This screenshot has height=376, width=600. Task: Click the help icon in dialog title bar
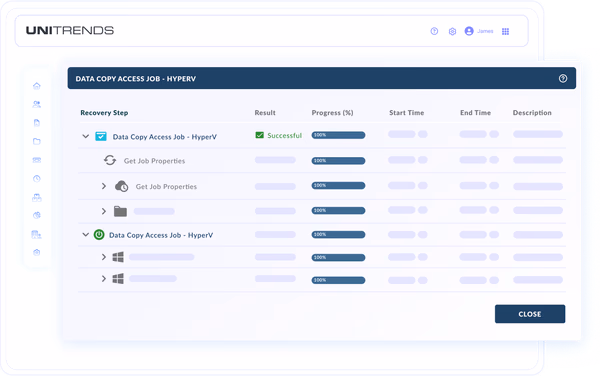[x=562, y=78]
